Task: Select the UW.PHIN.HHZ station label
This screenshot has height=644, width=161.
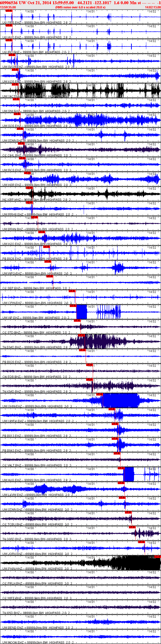Action: pos(37,568)
